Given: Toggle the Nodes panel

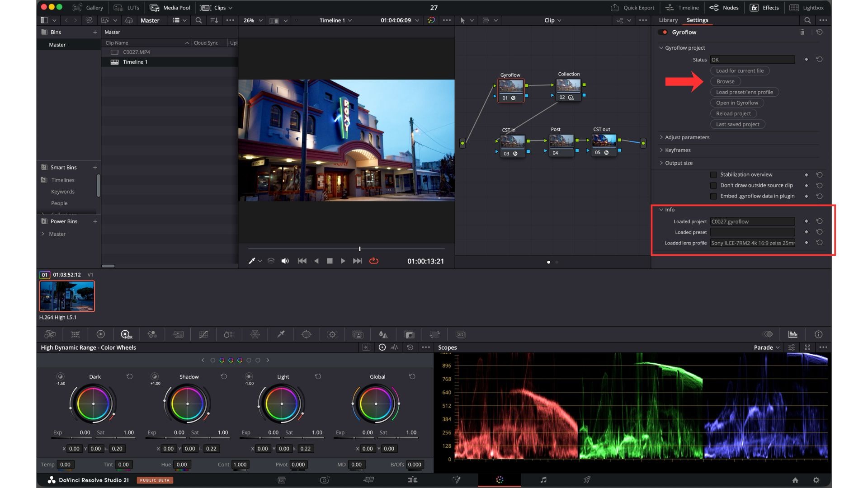Looking at the screenshot, I should pyautogui.click(x=724, y=8).
